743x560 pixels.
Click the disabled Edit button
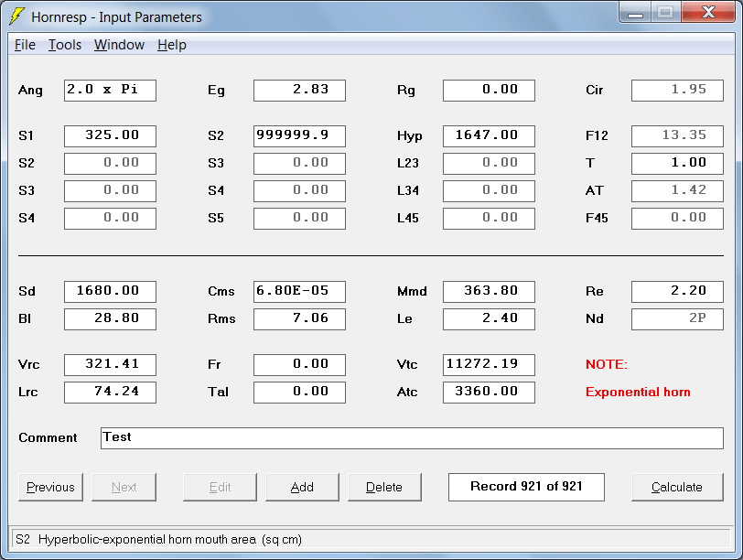[220, 487]
